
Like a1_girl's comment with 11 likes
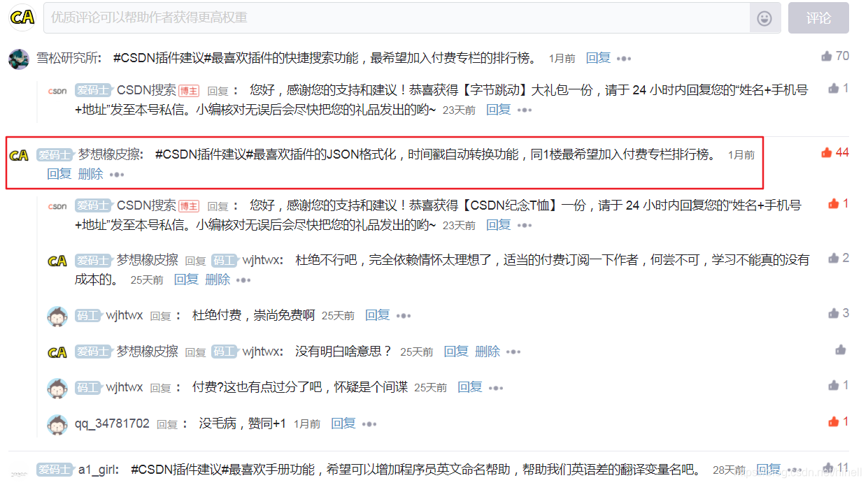pyautogui.click(x=830, y=466)
